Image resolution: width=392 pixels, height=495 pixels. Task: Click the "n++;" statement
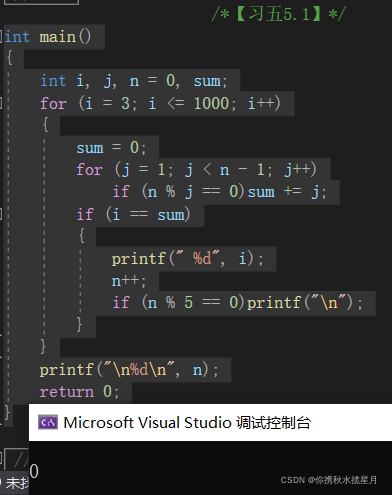pyautogui.click(x=129, y=281)
